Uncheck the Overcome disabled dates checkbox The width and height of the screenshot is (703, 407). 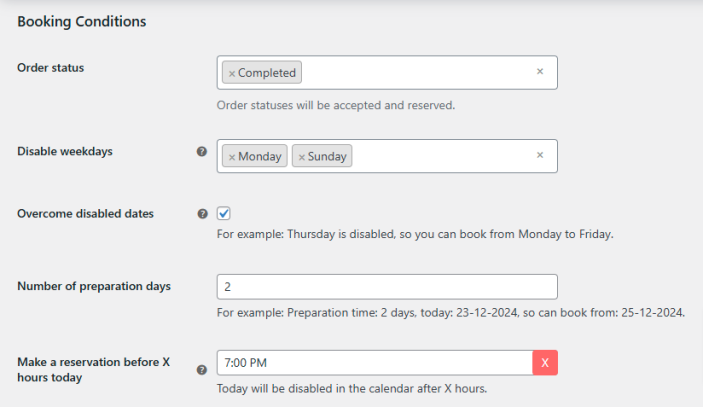[x=224, y=213]
